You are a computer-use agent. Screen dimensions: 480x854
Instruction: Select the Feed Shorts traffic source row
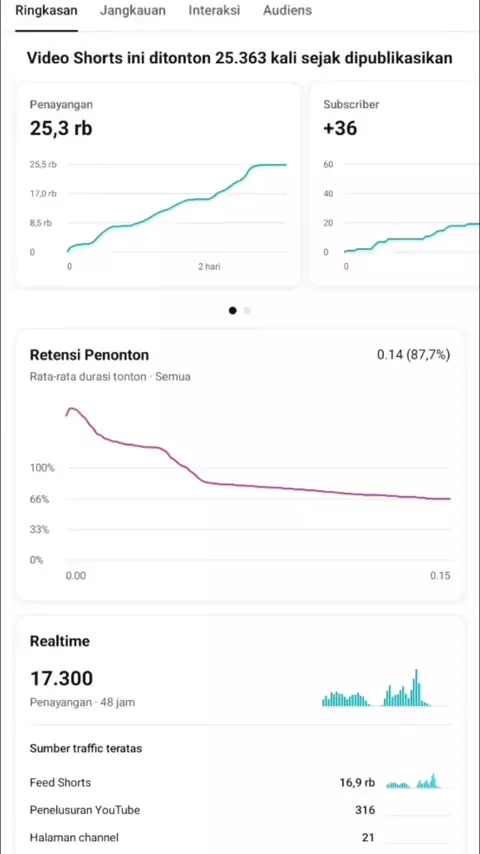[x=240, y=783]
